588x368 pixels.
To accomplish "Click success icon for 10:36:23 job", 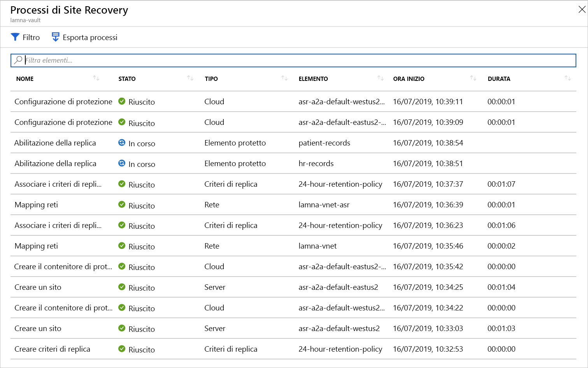I will pyautogui.click(x=122, y=225).
